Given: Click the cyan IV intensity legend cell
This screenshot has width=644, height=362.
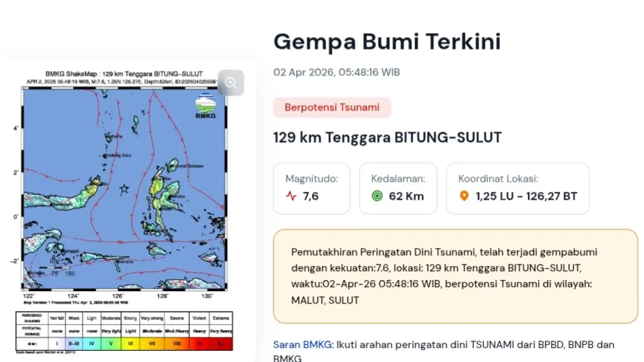Looking at the screenshot, I should pyautogui.click(x=91, y=344).
